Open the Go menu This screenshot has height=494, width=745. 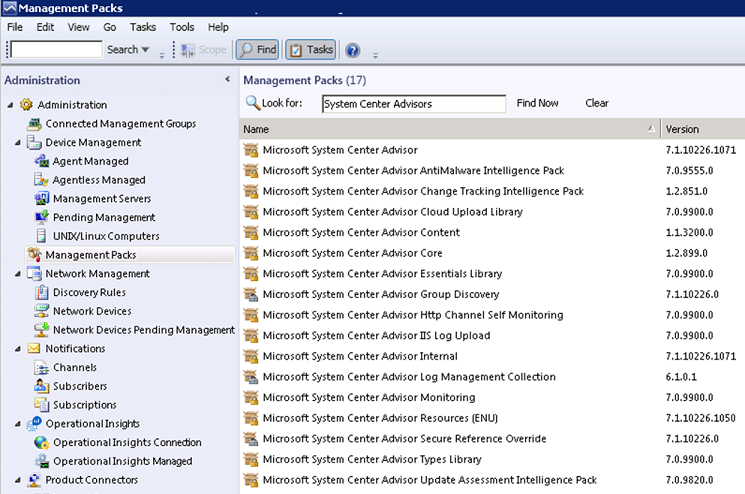[110, 27]
